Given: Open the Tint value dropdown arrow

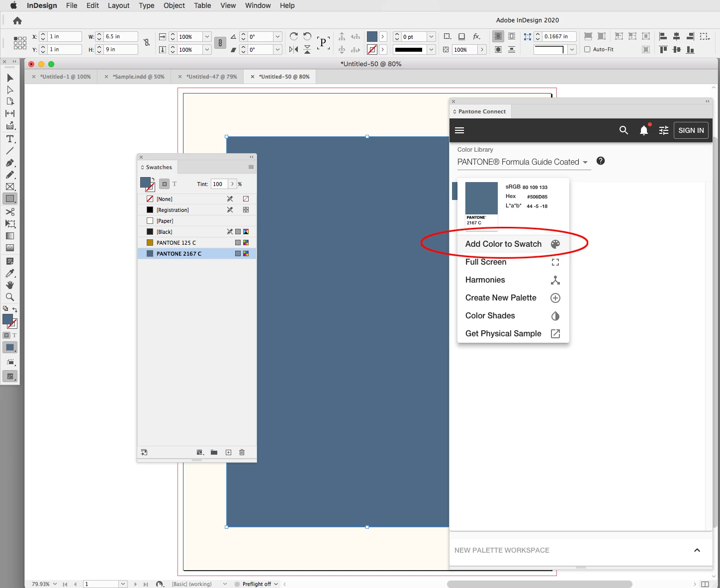Looking at the screenshot, I should [x=232, y=184].
